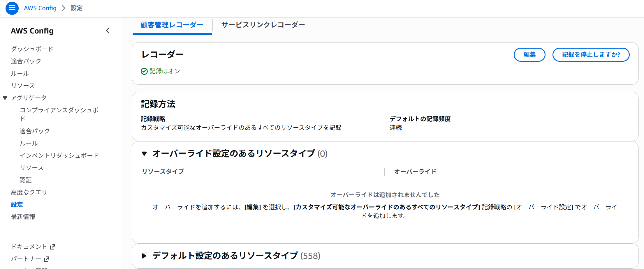Expand デフォルト設定のあるリソースタイプ (558) section

144,256
